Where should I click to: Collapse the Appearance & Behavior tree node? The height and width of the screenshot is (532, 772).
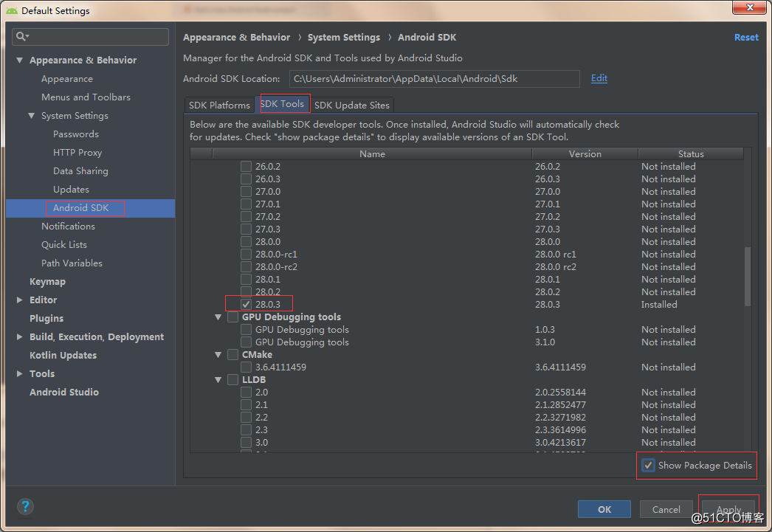click(x=20, y=60)
